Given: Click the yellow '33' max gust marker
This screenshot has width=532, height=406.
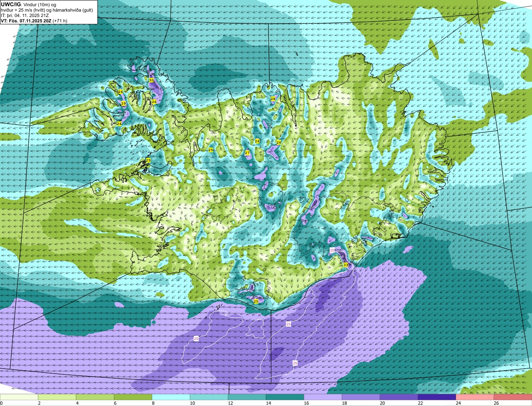Looking at the screenshot, I should [x=346, y=264].
